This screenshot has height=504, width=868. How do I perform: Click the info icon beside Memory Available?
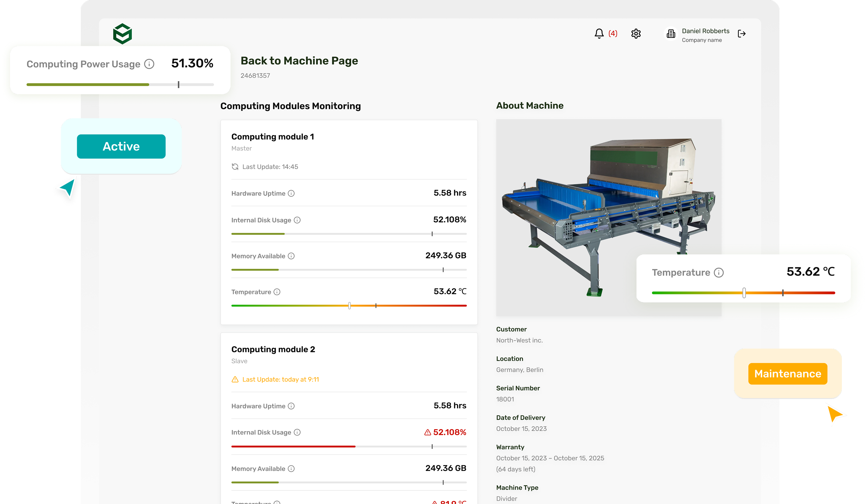click(292, 256)
